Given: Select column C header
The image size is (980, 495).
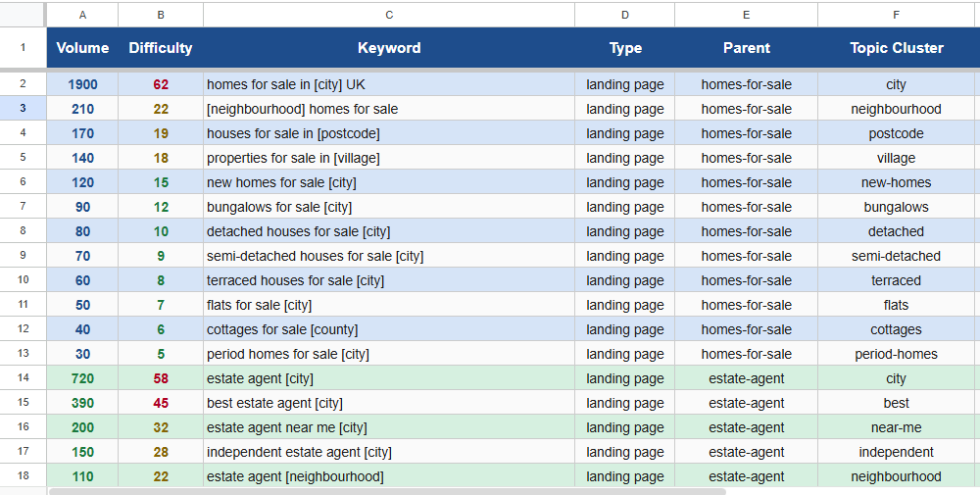Looking at the screenshot, I should [389, 15].
